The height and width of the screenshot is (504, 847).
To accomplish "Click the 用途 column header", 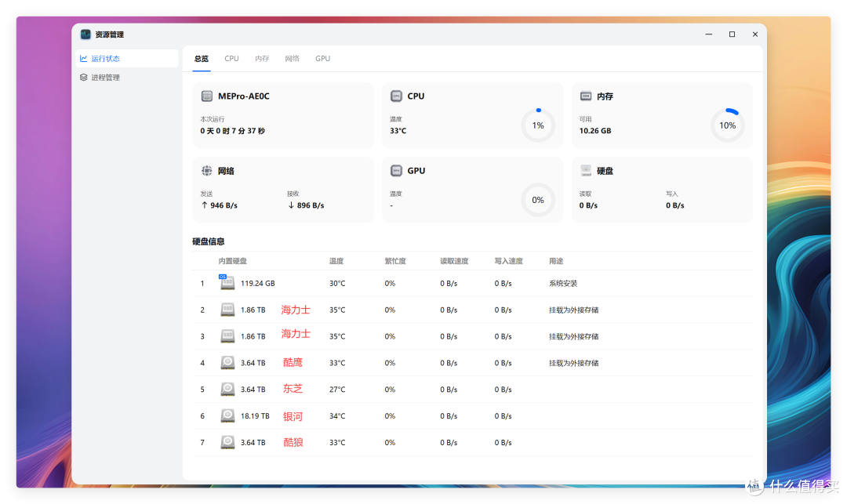I will (556, 261).
